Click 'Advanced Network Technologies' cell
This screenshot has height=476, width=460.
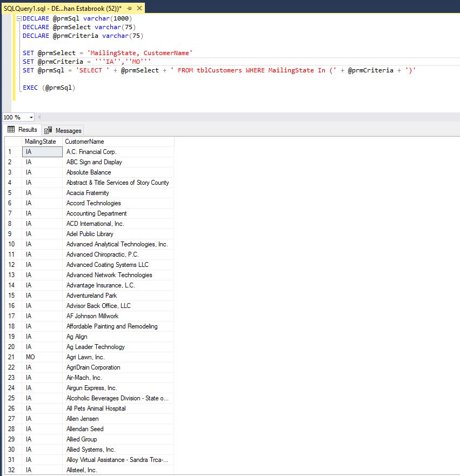pos(118,275)
